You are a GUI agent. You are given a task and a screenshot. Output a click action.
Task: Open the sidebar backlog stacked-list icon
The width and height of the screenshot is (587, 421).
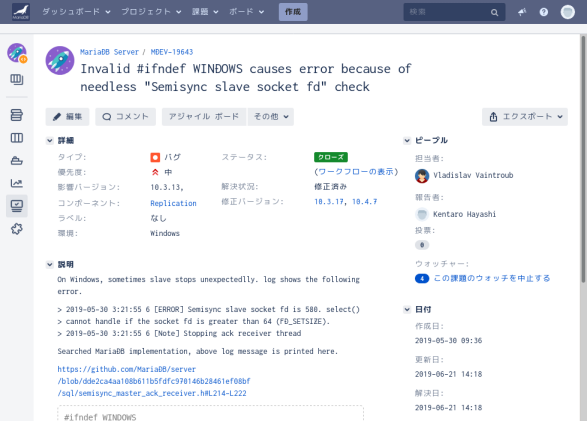[x=17, y=115]
